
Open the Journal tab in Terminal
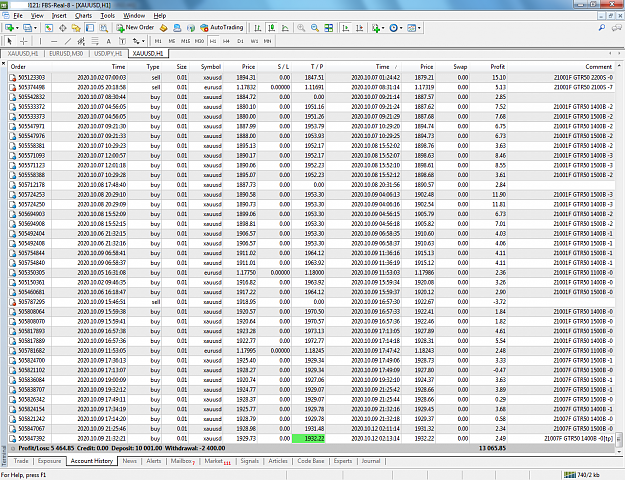371,461
